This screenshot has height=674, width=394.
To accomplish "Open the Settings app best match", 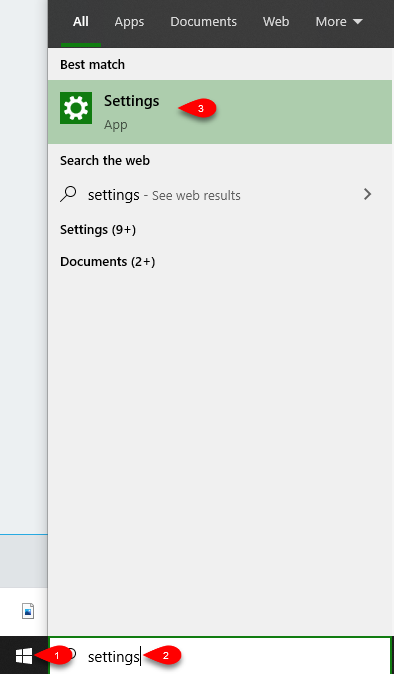I will pyautogui.click(x=220, y=112).
